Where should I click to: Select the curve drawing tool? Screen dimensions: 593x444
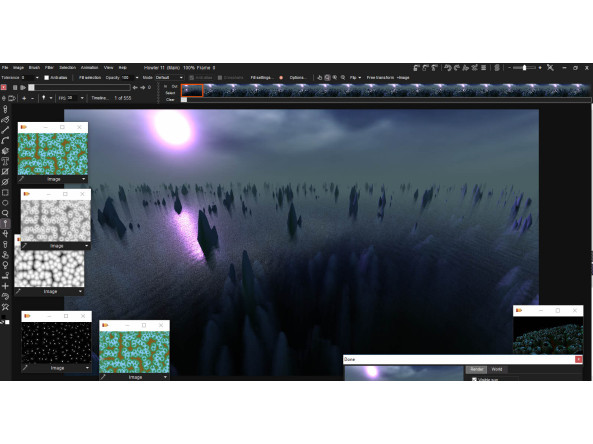click(x=5, y=141)
